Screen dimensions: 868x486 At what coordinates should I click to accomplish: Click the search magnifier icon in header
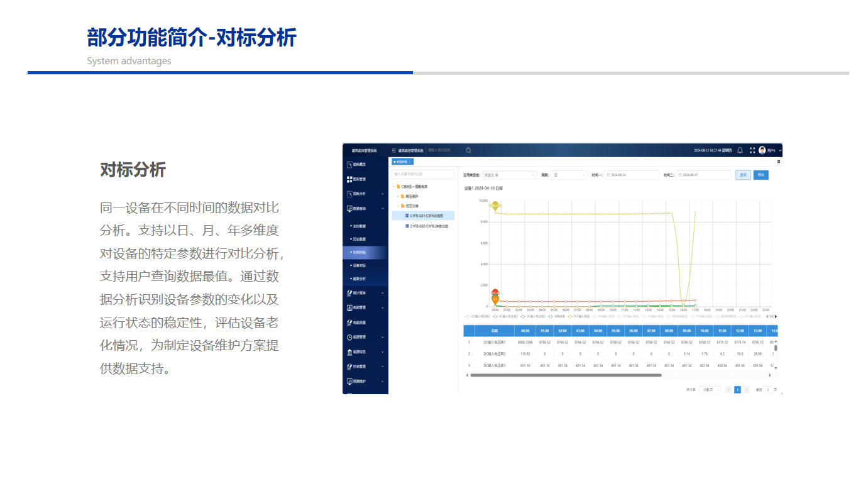tap(468, 150)
